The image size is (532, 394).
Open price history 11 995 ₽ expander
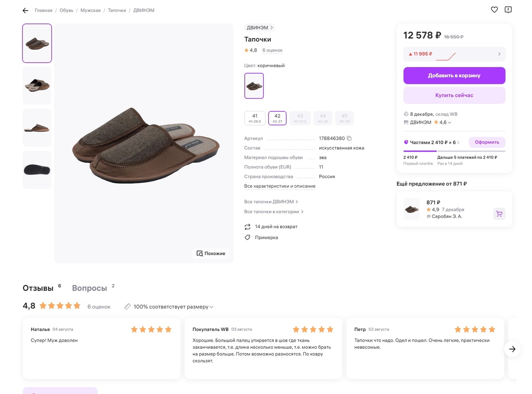click(x=499, y=54)
